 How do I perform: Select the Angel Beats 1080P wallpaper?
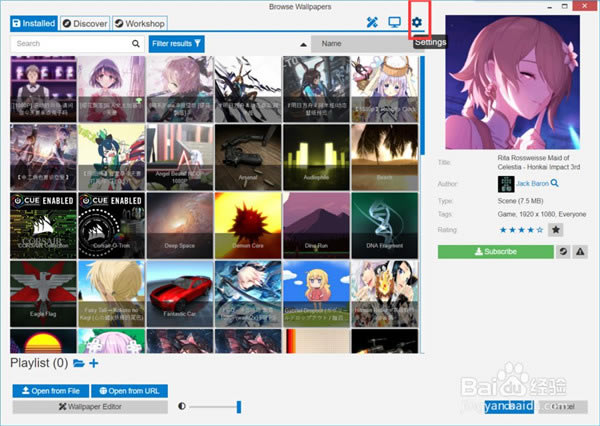click(180, 157)
